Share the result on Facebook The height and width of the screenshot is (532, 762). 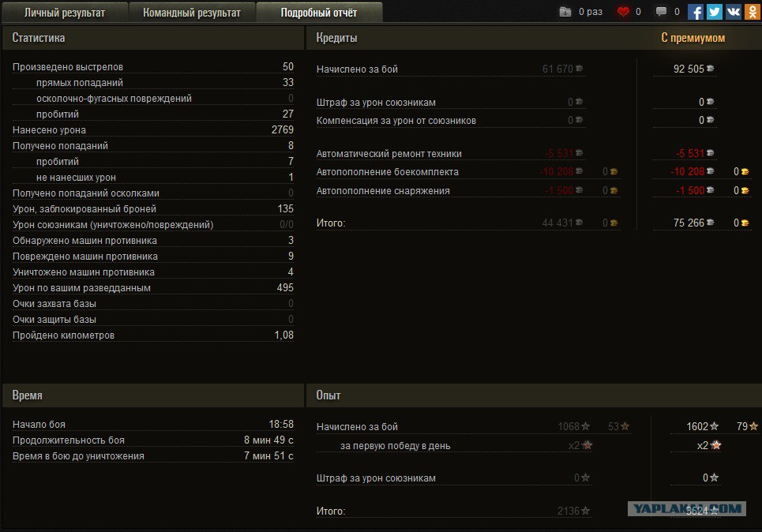point(696,12)
